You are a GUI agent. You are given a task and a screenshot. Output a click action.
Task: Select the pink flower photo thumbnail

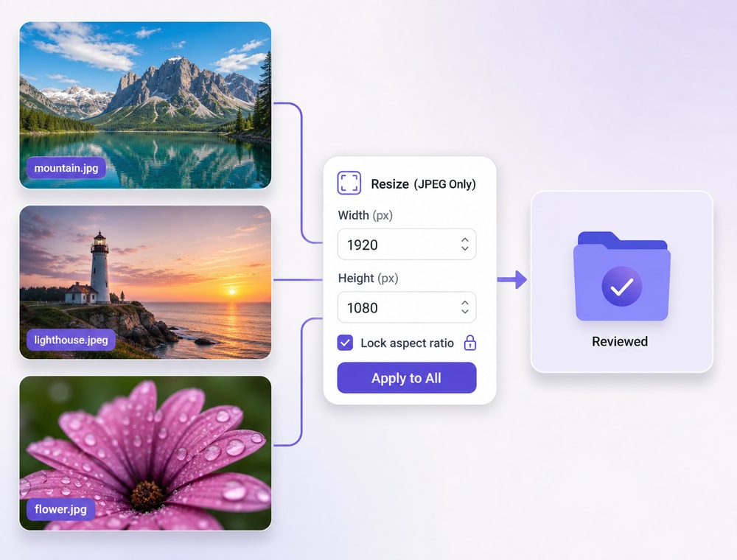pyautogui.click(x=145, y=453)
